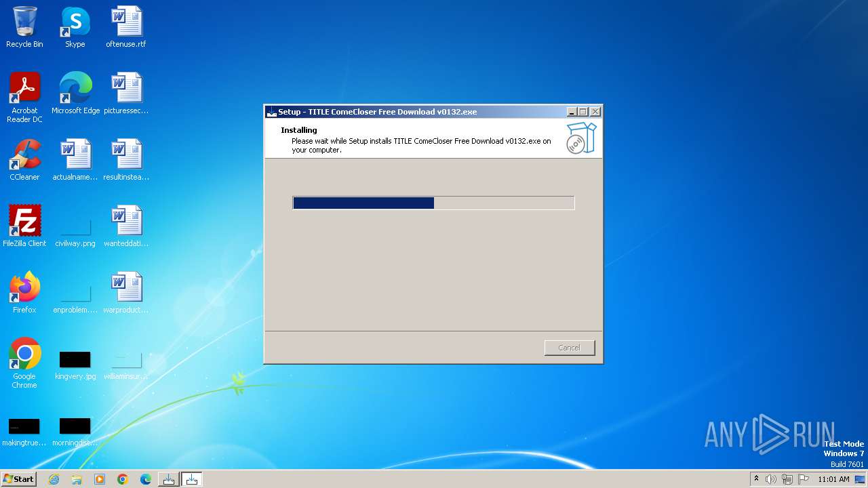
Task: Click the Show Desktop button on taskbar
Action: click(861, 479)
